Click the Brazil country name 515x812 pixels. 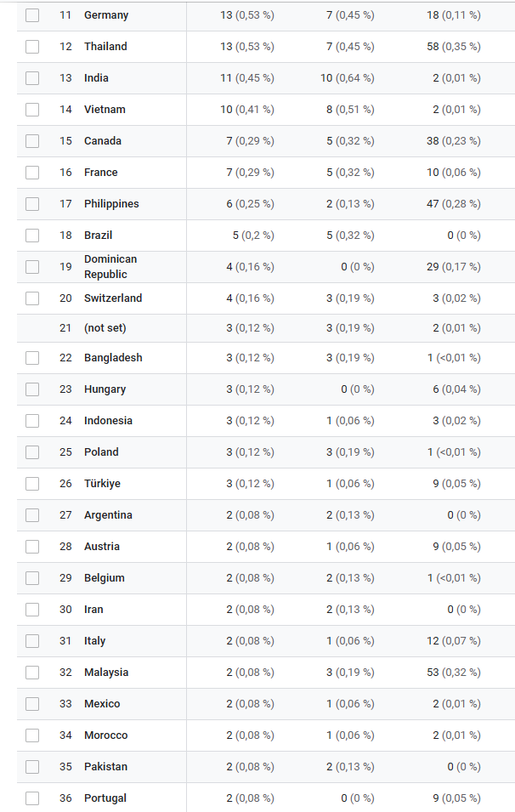98,236
